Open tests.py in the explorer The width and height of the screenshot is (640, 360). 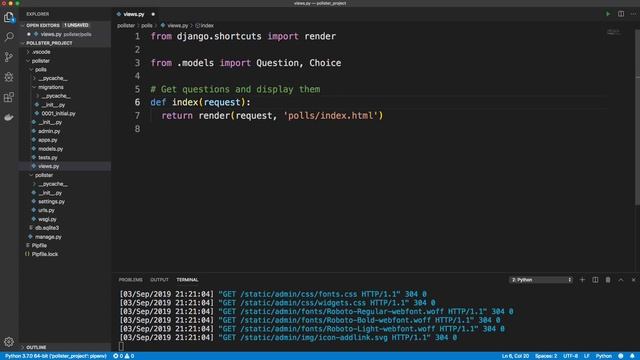point(48,158)
